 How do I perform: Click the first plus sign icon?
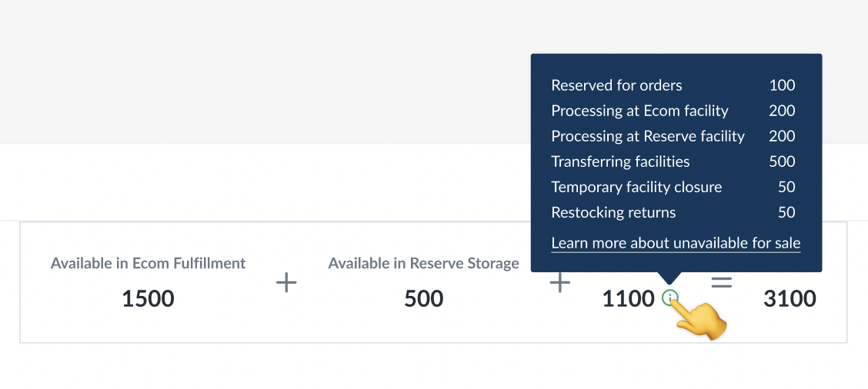tap(286, 283)
